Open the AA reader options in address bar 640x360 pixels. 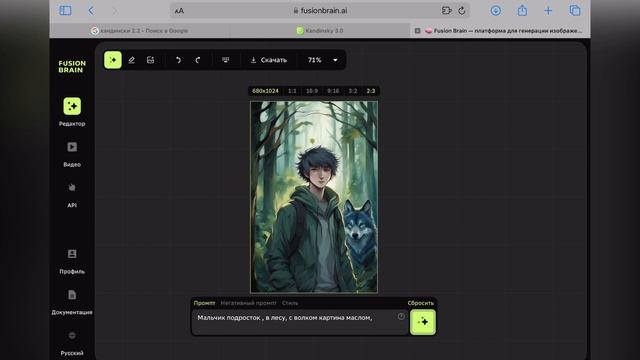[x=179, y=11]
